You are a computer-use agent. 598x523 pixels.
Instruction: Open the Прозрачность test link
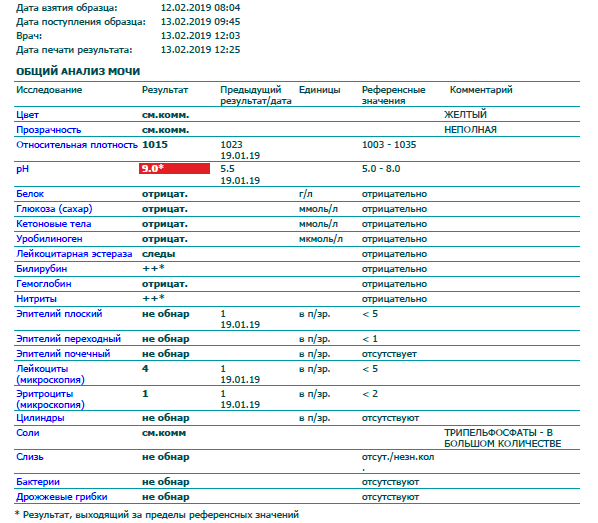pos(48,130)
